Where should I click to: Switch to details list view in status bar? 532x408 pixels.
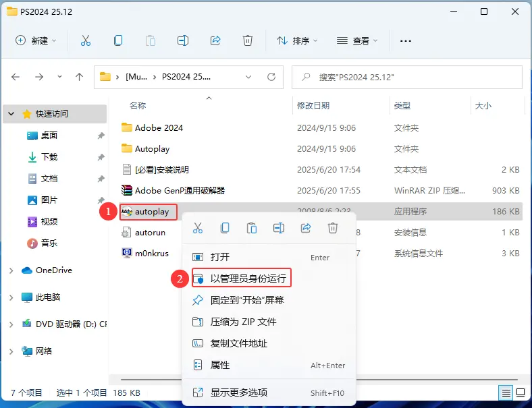click(505, 392)
